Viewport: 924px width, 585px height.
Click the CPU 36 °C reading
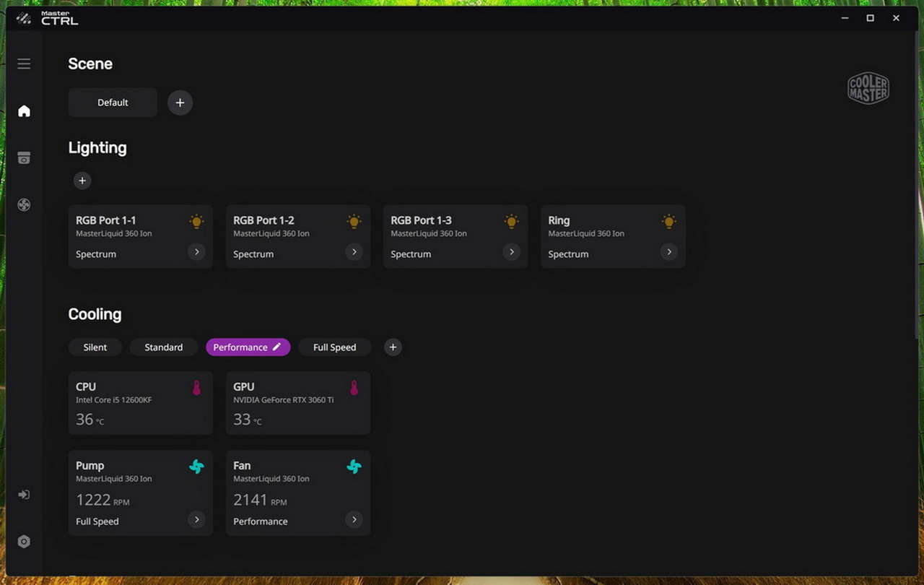[x=90, y=420]
